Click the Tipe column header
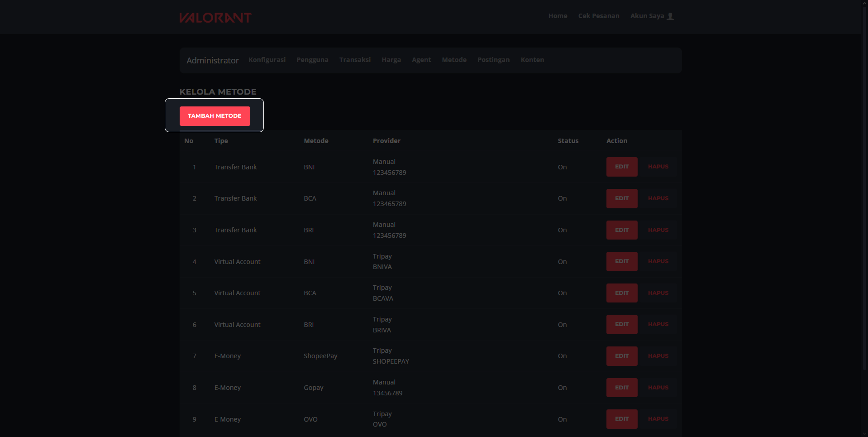Viewport: 868px width, 437px height. click(x=221, y=141)
